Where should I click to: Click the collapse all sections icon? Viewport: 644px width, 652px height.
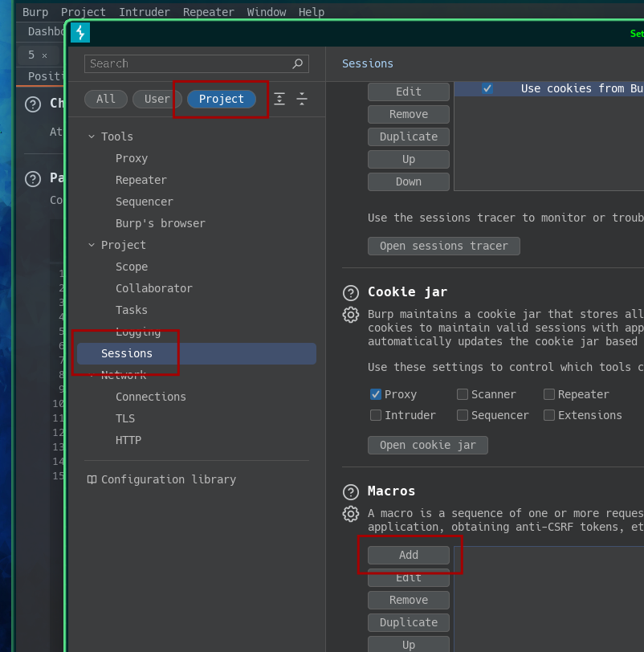click(x=302, y=99)
